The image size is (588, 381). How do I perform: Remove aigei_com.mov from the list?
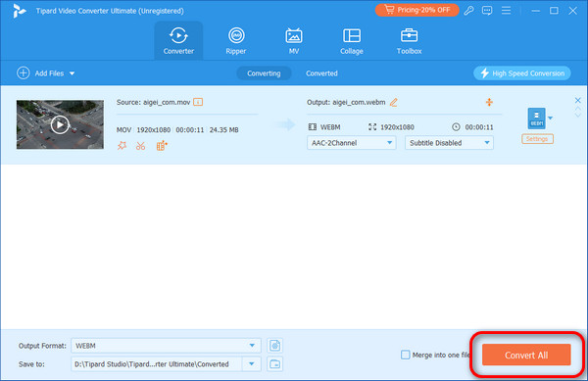pos(578,100)
